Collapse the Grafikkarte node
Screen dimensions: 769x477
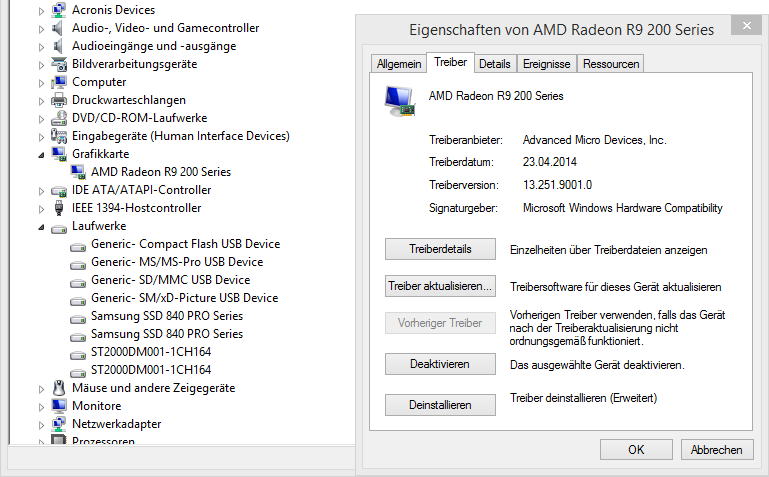coord(41,155)
